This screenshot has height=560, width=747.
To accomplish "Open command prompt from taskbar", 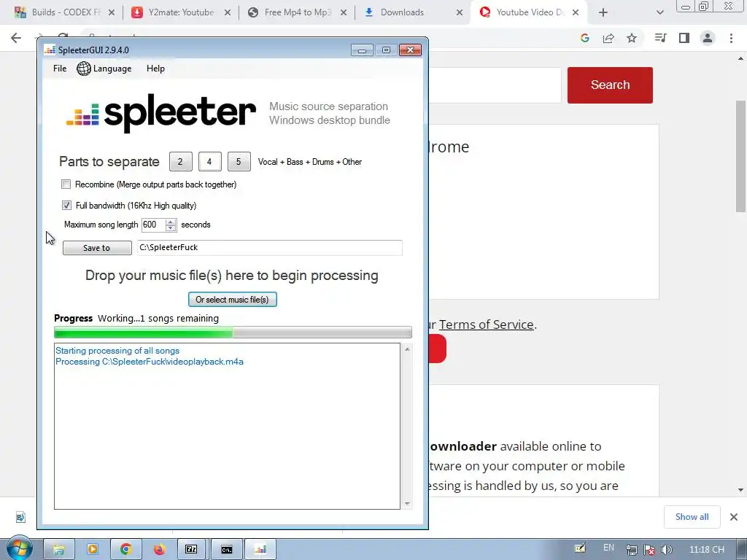I will coord(226,550).
